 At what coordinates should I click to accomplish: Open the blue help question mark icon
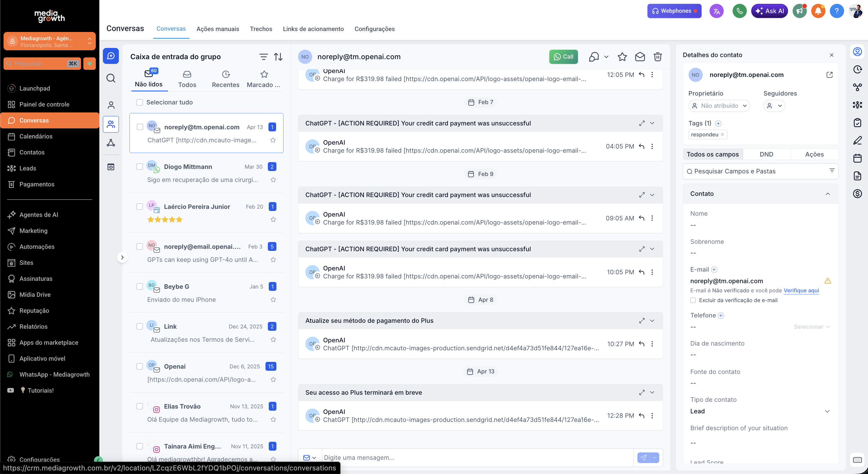(836, 11)
